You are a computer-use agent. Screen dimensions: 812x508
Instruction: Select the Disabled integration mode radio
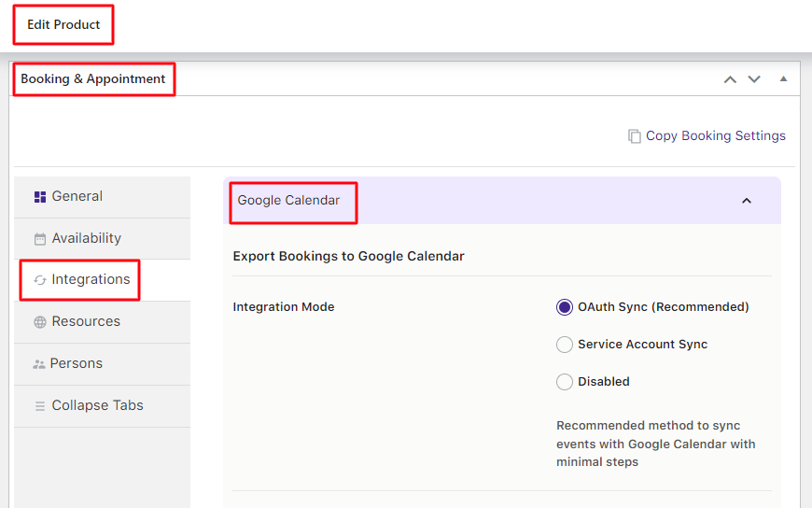pyautogui.click(x=565, y=382)
